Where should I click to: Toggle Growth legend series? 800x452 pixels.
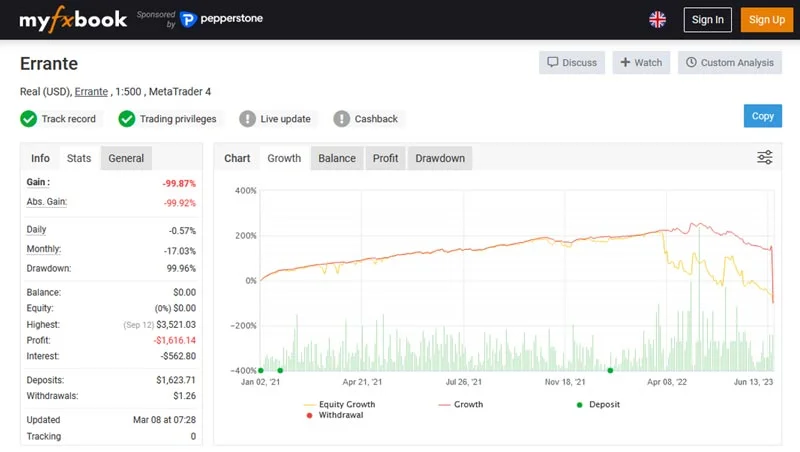click(x=461, y=404)
